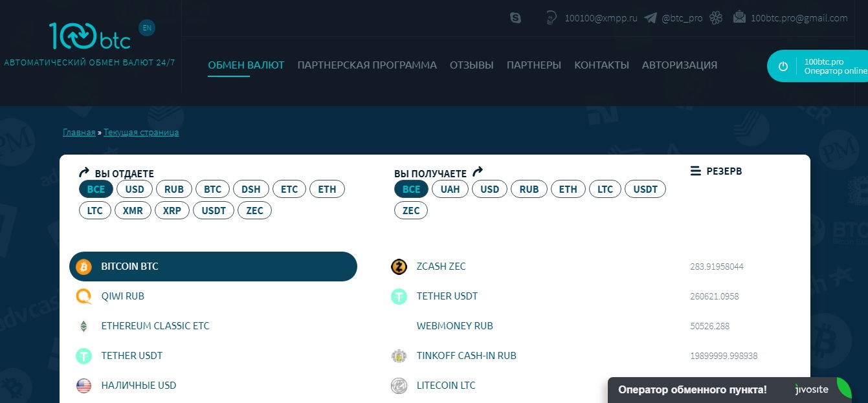Viewport: 868px width, 403px height.
Task: Click reserve value 50526.288
Action: point(709,326)
